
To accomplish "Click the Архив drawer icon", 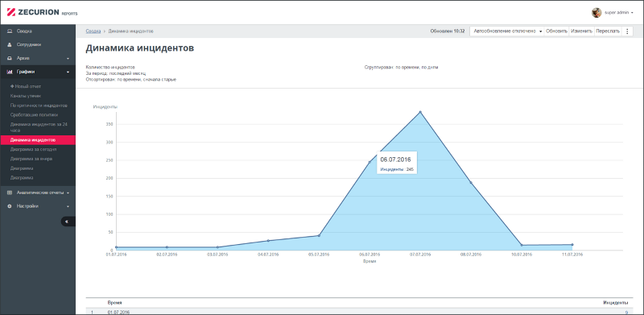I will pos(10,58).
